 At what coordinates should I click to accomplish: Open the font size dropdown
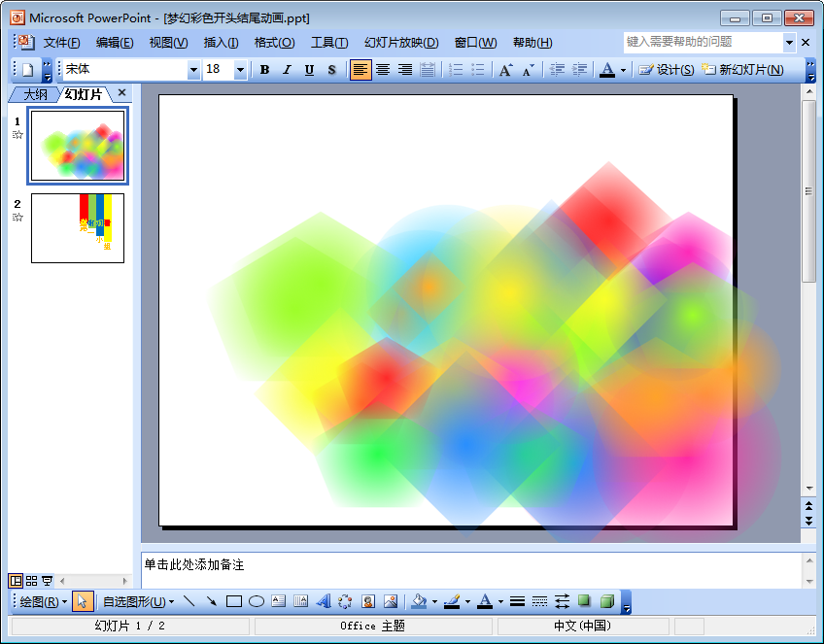240,69
